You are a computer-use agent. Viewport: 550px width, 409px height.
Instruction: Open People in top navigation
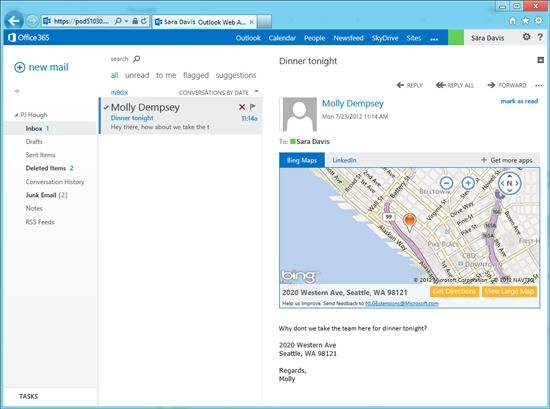click(x=314, y=38)
